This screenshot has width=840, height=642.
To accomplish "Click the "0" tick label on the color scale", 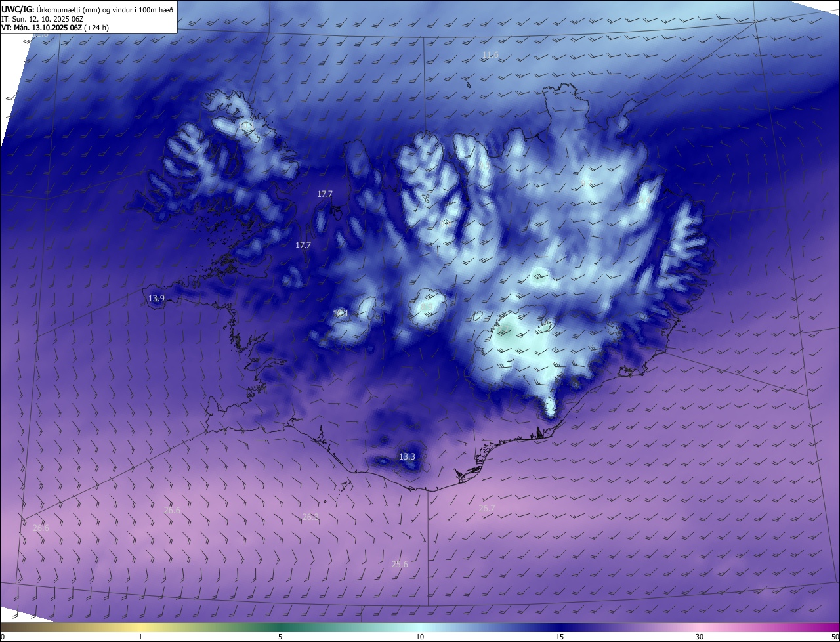I will coord(3,637).
